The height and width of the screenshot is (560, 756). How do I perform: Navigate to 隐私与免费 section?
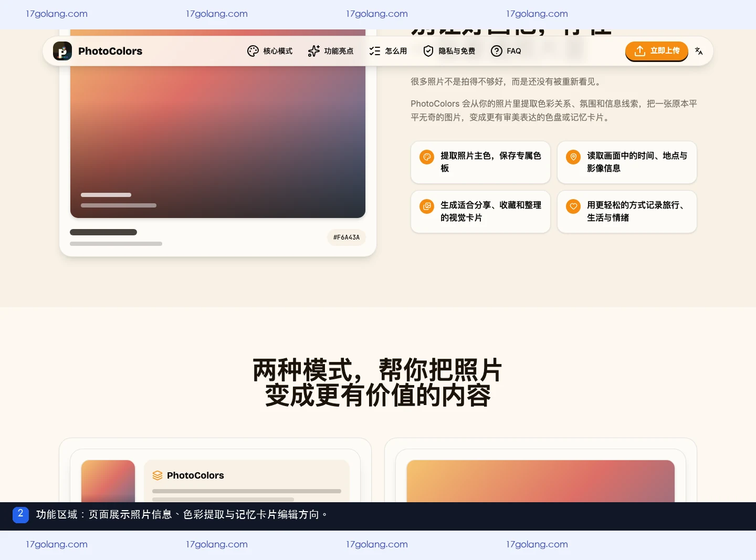(449, 51)
